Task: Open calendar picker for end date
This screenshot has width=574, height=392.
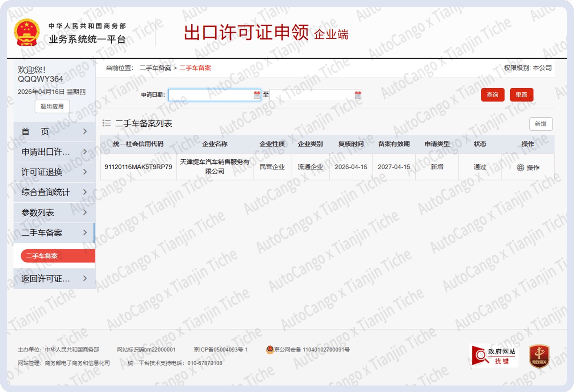Action: click(x=358, y=95)
